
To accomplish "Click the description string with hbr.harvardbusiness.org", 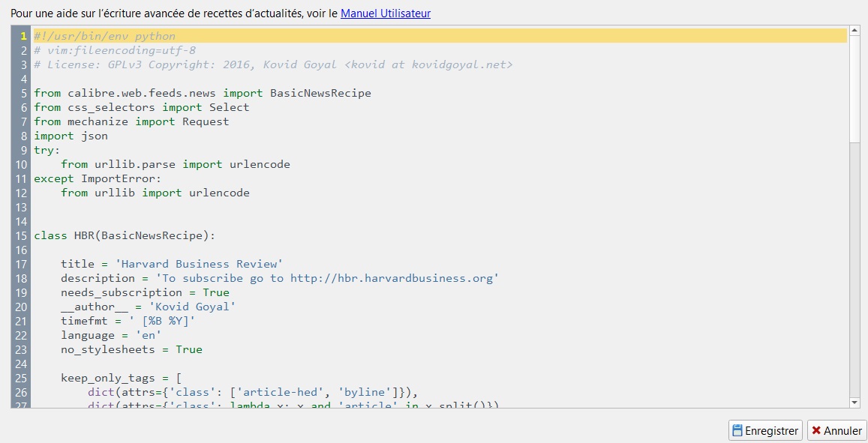I will [x=327, y=278].
